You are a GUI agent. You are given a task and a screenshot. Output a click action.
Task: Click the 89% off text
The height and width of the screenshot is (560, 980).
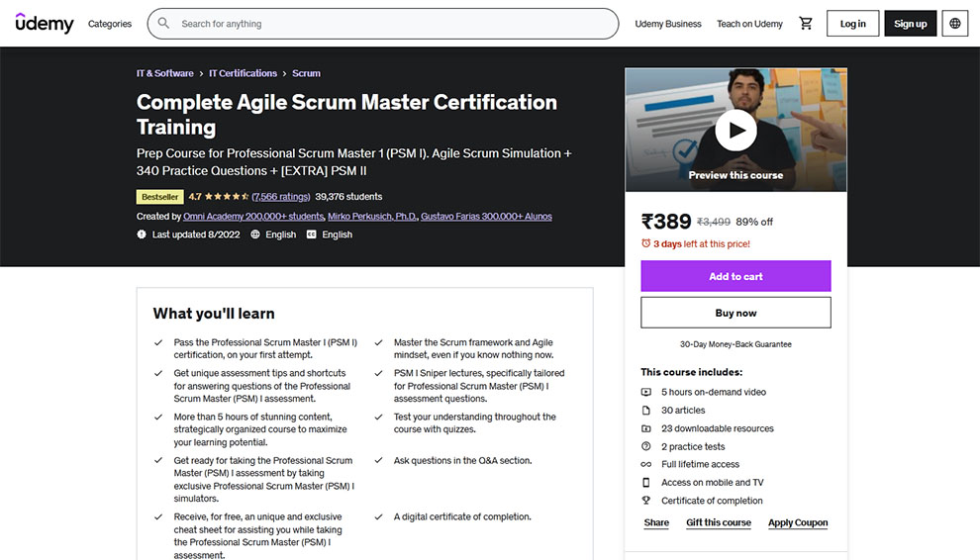[754, 222]
